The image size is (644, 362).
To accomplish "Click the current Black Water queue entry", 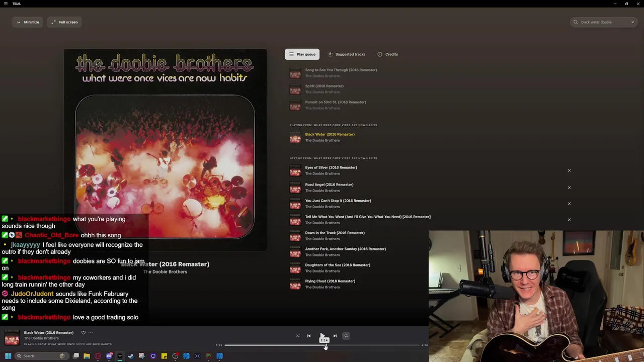I will coord(330,134).
